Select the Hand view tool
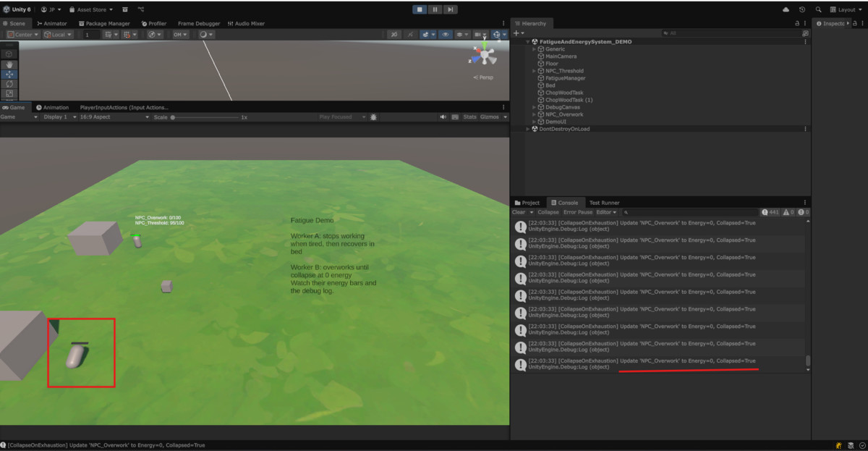Viewport: 868px width, 451px height. pos(9,64)
